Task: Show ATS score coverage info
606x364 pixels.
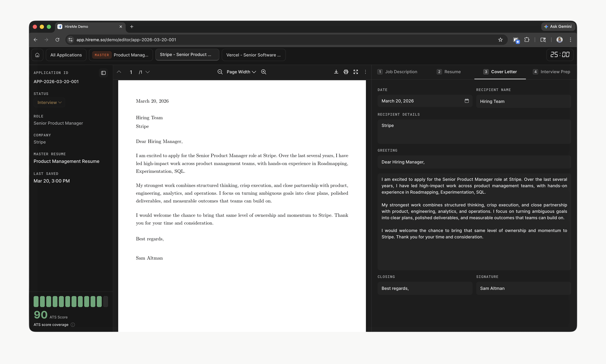Action: pyautogui.click(x=73, y=324)
